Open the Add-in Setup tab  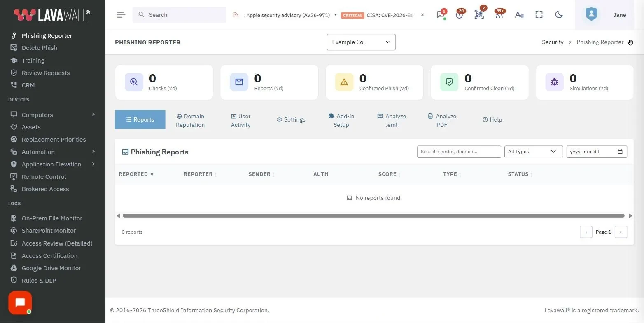tap(341, 120)
